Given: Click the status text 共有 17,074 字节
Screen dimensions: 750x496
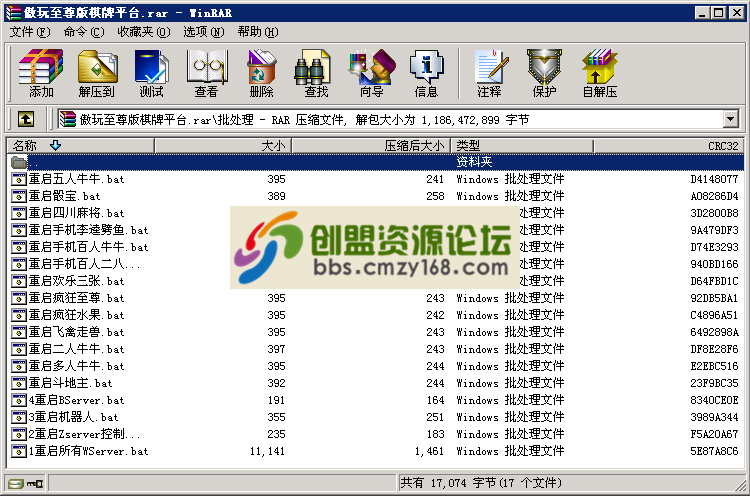Looking at the screenshot, I should point(448,483).
